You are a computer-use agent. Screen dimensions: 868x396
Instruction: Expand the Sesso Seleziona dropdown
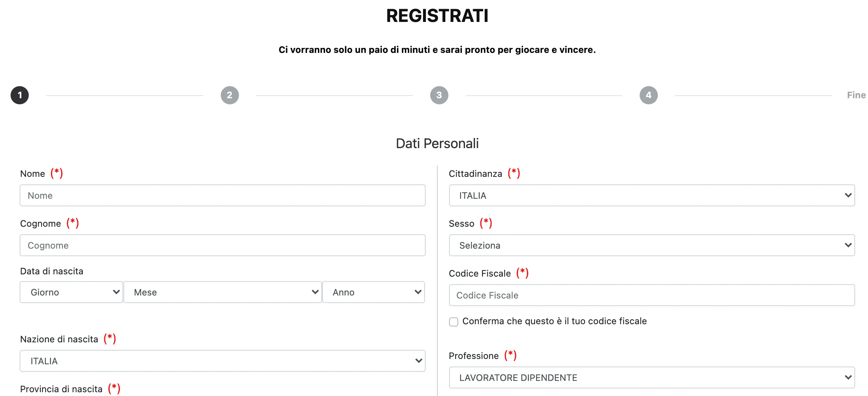(652, 245)
